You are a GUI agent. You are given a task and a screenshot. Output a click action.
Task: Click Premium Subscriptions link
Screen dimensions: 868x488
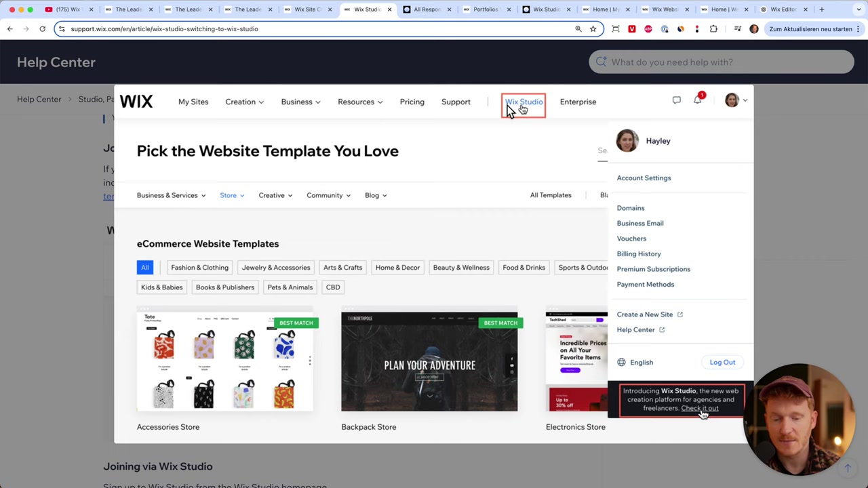[654, 269]
